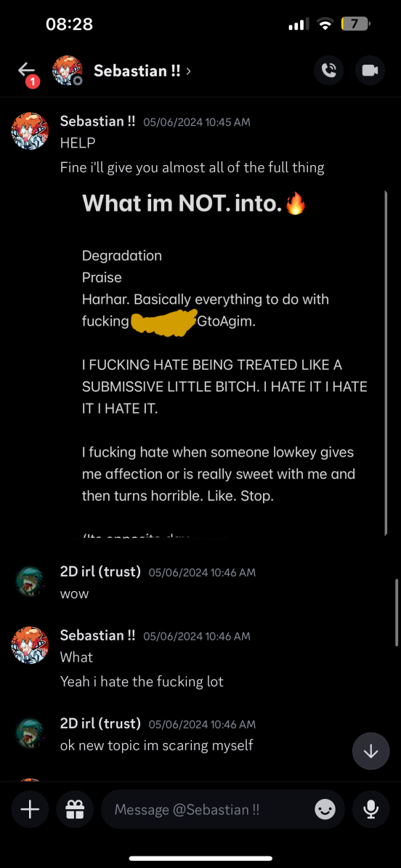
Task: Click the embedded note's vertical scrollbar
Action: coord(386,363)
